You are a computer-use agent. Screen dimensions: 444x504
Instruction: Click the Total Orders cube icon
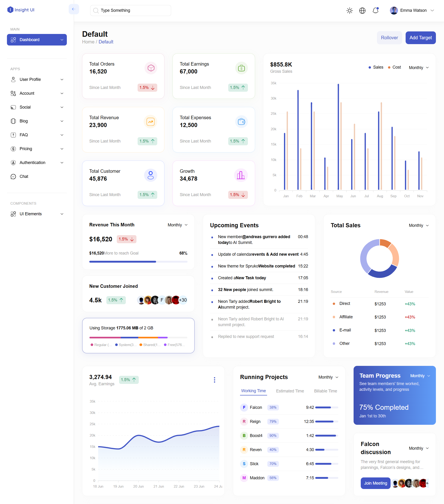(x=151, y=68)
